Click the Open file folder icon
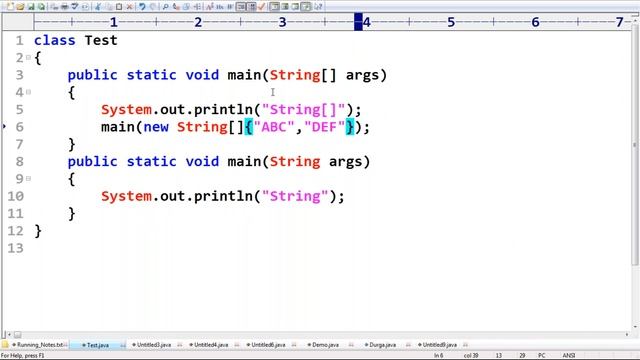640x360 pixels. [x=20, y=7]
